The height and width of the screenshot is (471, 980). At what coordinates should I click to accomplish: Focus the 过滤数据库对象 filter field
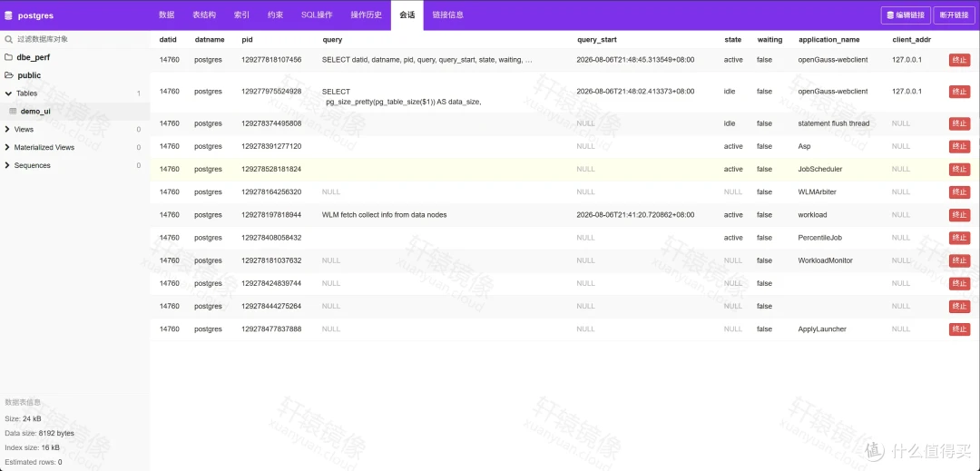tap(75, 39)
